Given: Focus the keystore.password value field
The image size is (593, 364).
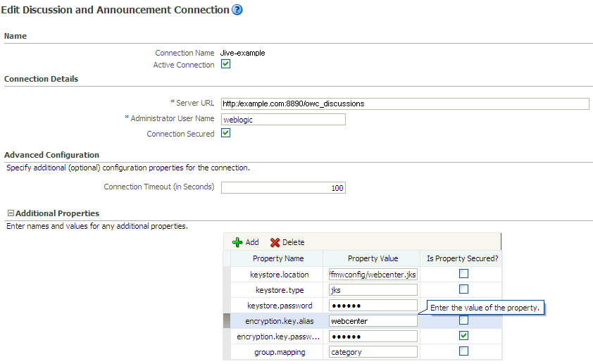Looking at the screenshot, I should pos(373,305).
